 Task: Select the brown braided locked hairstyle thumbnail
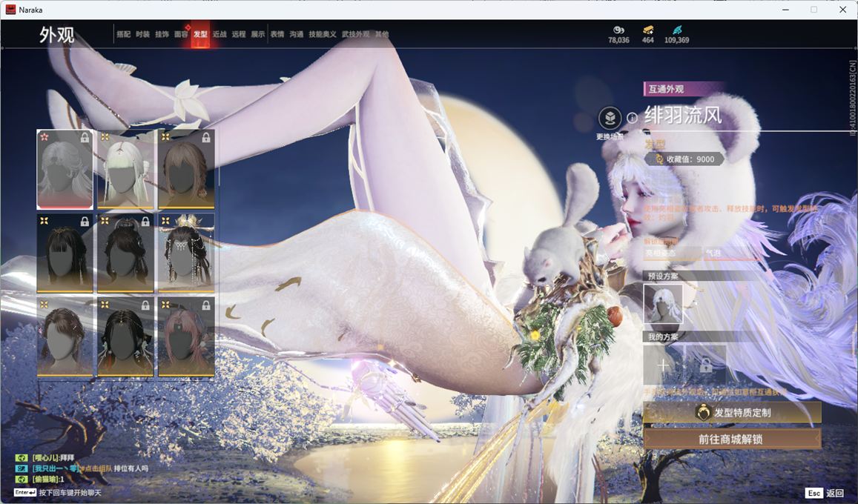click(x=186, y=170)
